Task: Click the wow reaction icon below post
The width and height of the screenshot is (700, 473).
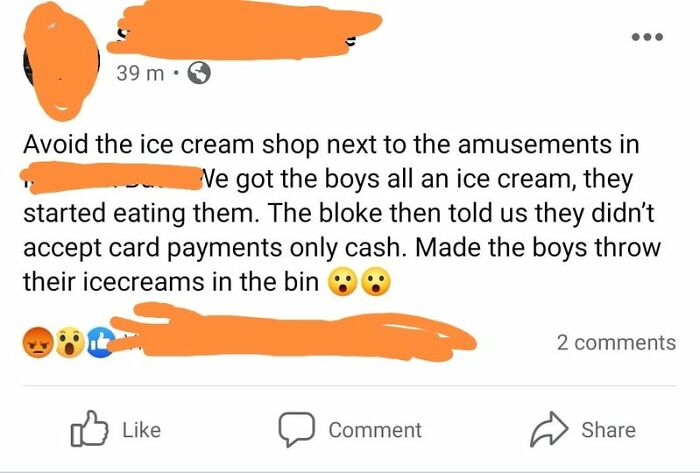Action: point(70,342)
